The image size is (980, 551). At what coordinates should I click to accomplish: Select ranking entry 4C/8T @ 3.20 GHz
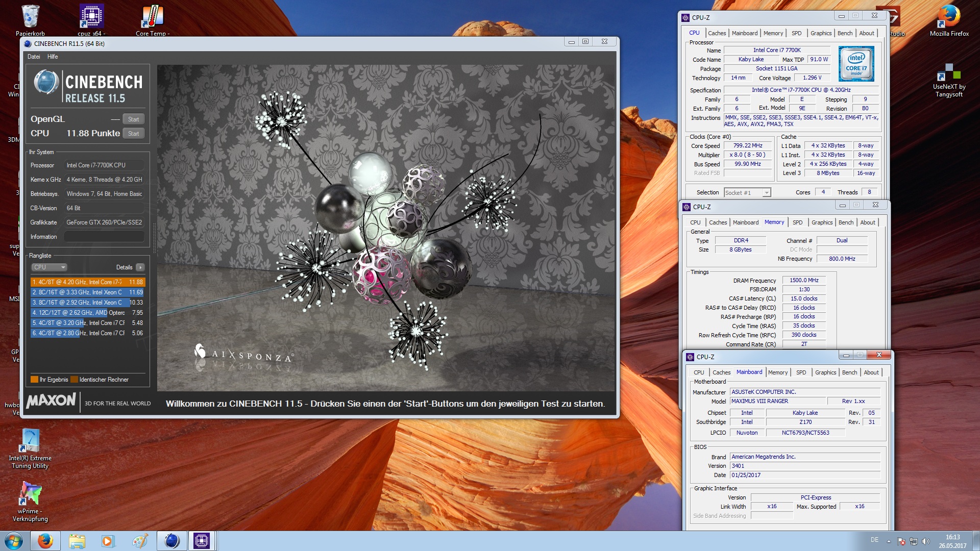(x=88, y=323)
